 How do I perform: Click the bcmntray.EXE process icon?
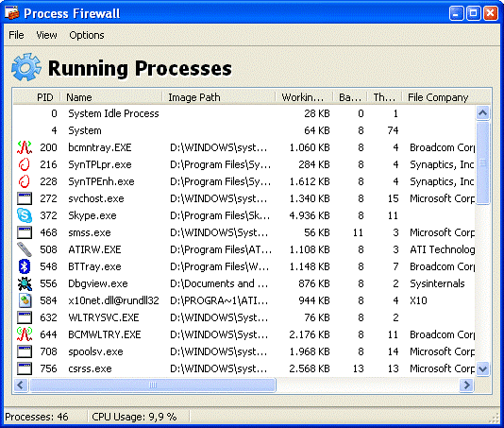tap(25, 147)
